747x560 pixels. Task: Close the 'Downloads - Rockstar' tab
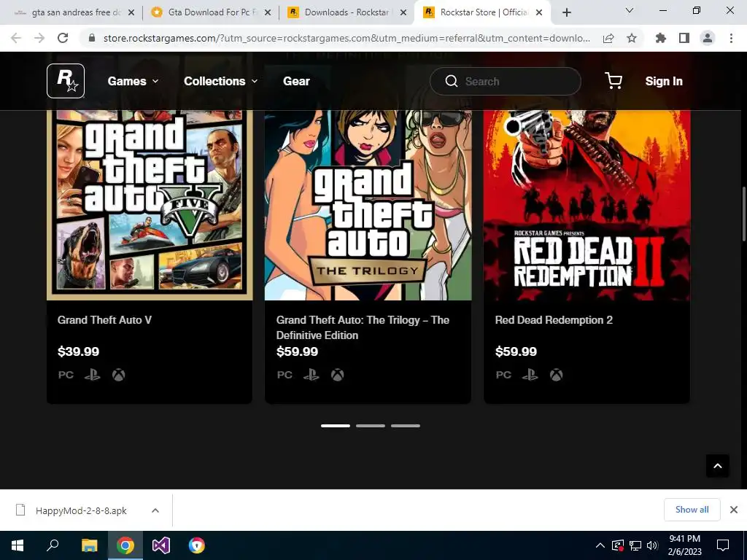403,12
